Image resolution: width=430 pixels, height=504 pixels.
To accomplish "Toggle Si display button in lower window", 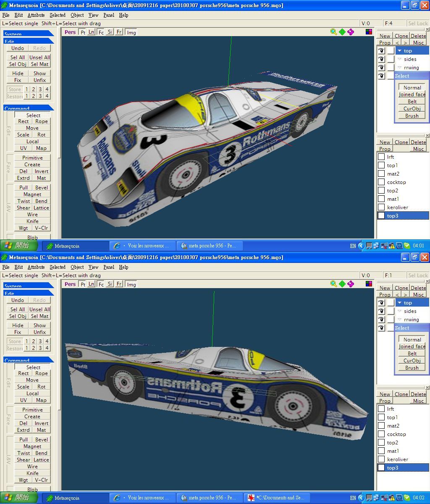I will [110, 284].
